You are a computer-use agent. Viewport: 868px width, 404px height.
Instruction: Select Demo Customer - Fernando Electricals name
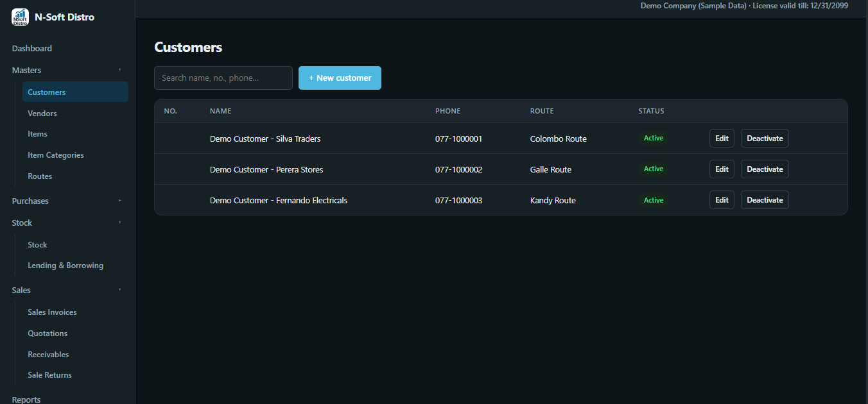click(279, 200)
